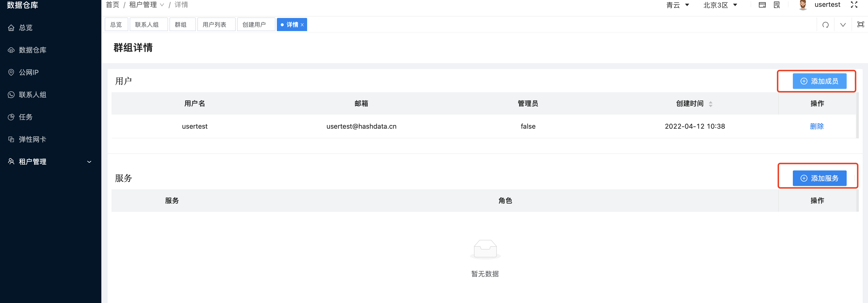Open 弹性网卡 in the sidebar
Image resolution: width=868 pixels, height=303 pixels.
pyautogui.click(x=32, y=139)
